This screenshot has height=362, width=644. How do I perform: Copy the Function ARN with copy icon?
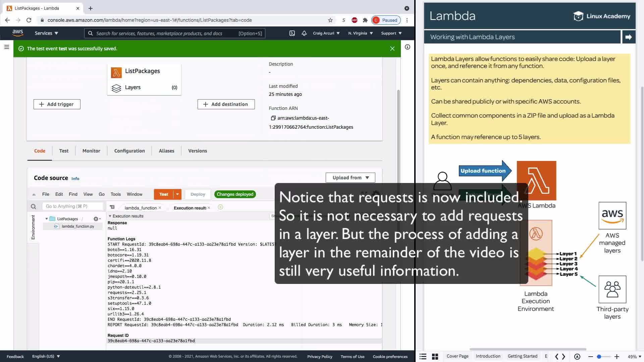(273, 118)
